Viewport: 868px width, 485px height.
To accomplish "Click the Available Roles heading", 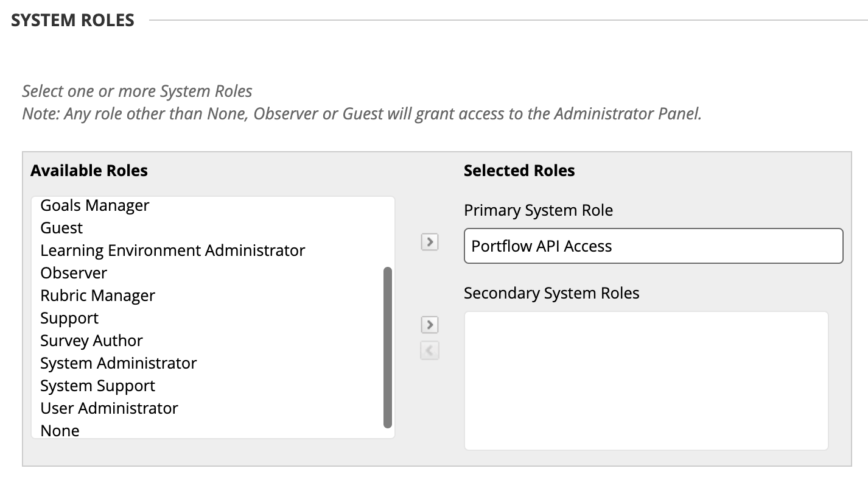I will [89, 171].
